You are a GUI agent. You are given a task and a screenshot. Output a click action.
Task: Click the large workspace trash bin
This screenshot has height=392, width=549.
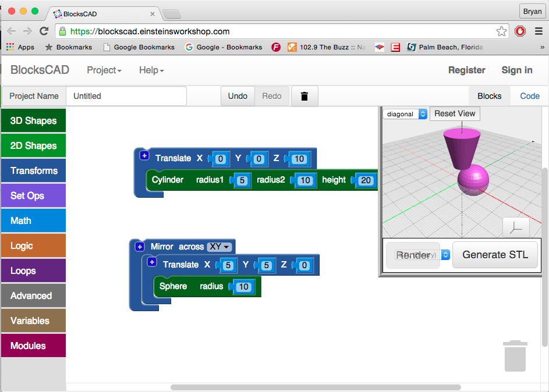[x=515, y=356]
